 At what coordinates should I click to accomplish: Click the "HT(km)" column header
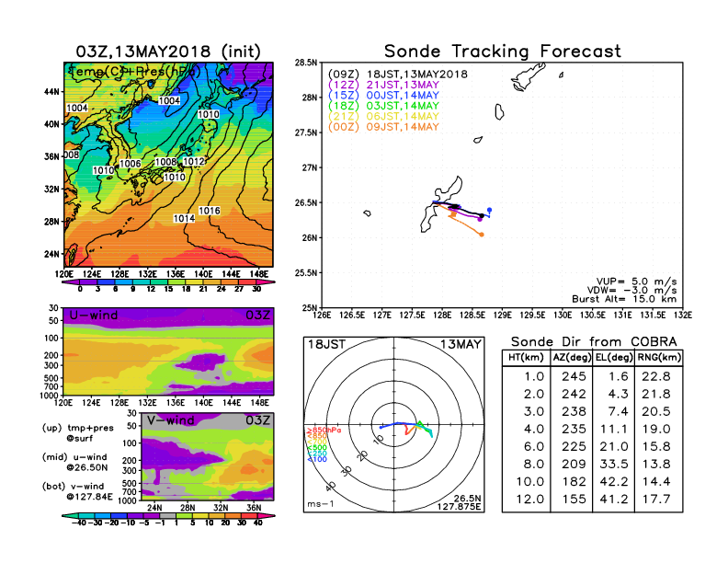coord(526,357)
